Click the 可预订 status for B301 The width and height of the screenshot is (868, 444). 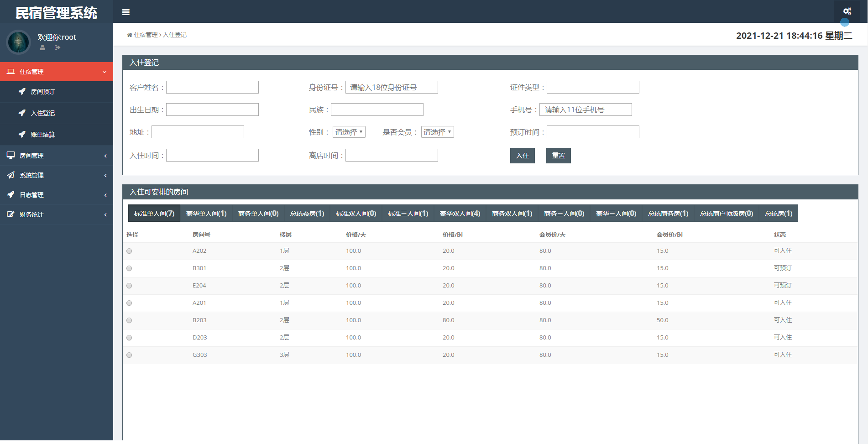(783, 268)
